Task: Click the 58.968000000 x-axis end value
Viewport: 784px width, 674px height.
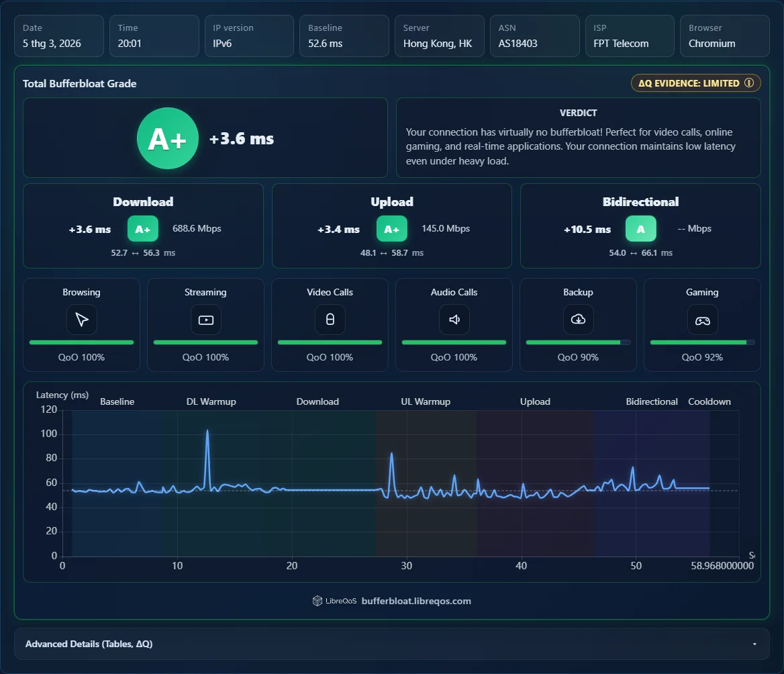Action: 722,565
